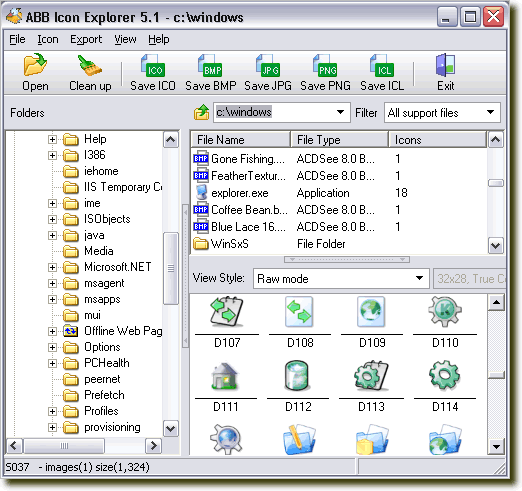Click the icon pane scrollbar thumb

coord(496,375)
